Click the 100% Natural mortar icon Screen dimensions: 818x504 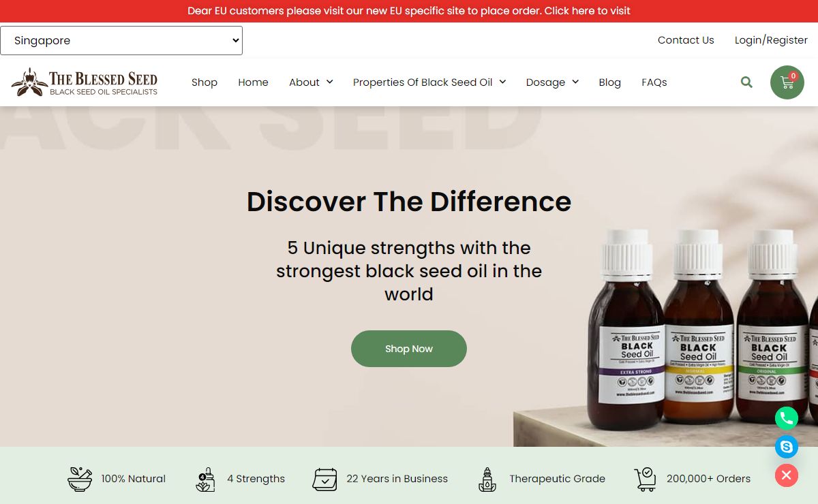coord(80,479)
